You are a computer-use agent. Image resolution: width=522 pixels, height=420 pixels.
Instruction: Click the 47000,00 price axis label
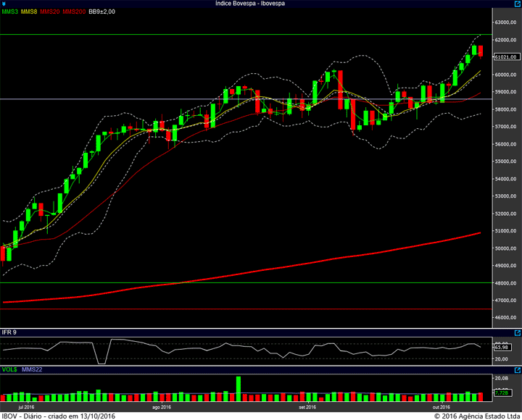point(506,301)
